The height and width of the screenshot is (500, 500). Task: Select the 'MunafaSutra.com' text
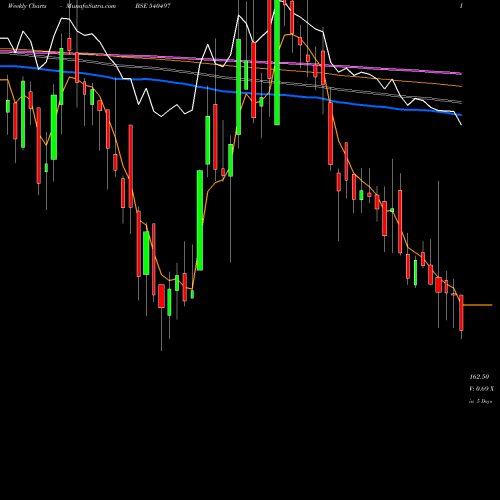pyautogui.click(x=91, y=6)
